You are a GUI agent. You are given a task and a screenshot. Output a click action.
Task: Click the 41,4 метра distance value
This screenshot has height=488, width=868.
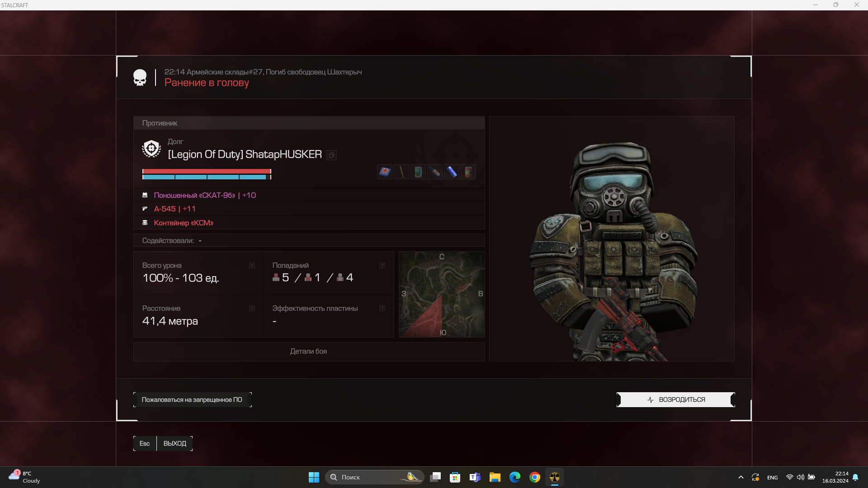point(170,321)
